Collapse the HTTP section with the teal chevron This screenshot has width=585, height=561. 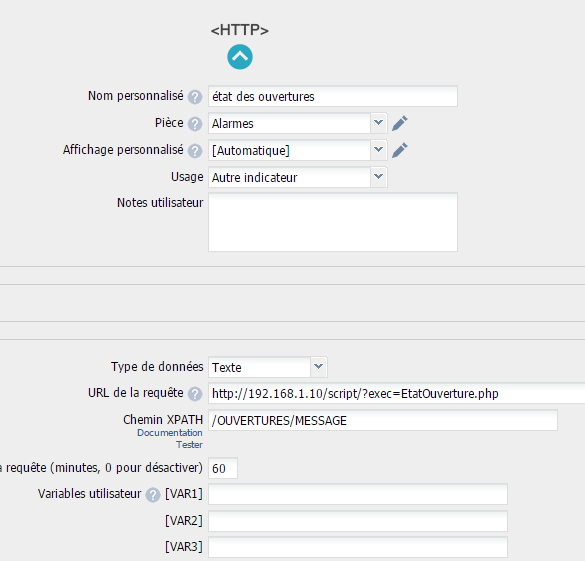[240, 57]
